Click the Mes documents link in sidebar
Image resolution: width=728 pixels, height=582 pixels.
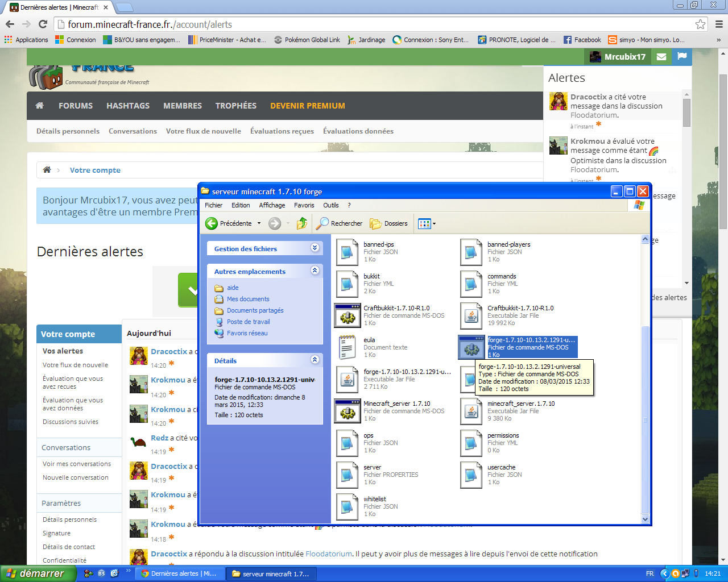(248, 299)
